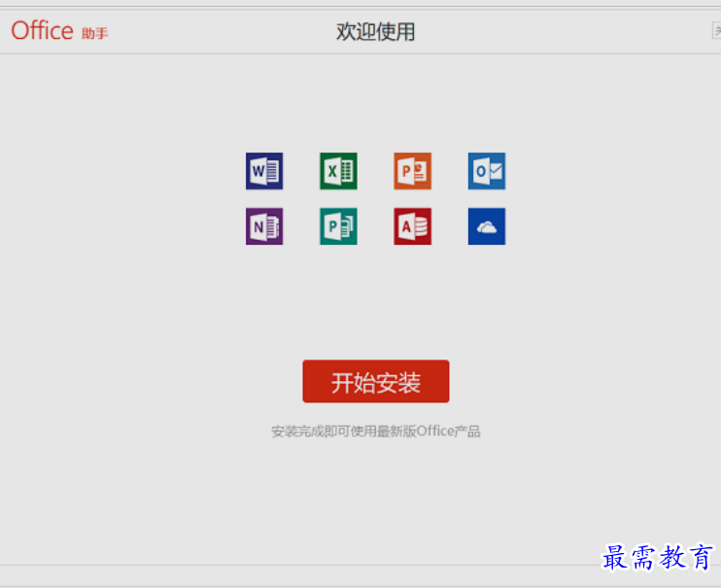Click the orange PowerPoint icon
Screen dimensions: 721x588
tap(412, 171)
